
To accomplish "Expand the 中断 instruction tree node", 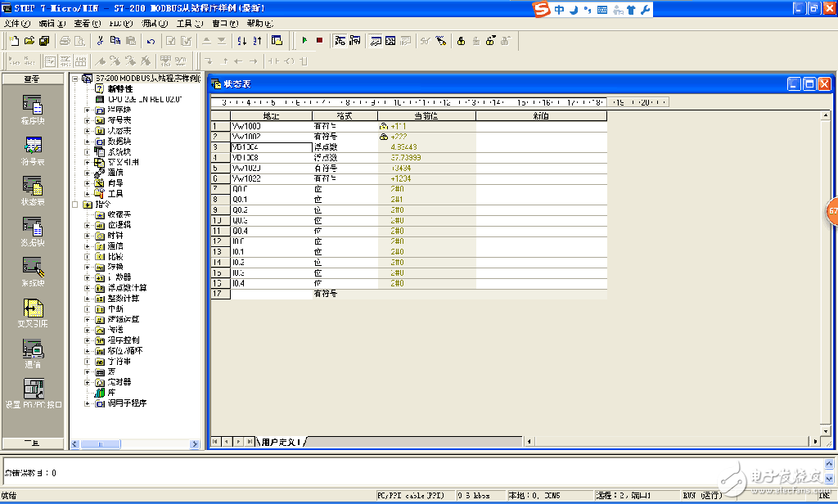I will pos(88,308).
